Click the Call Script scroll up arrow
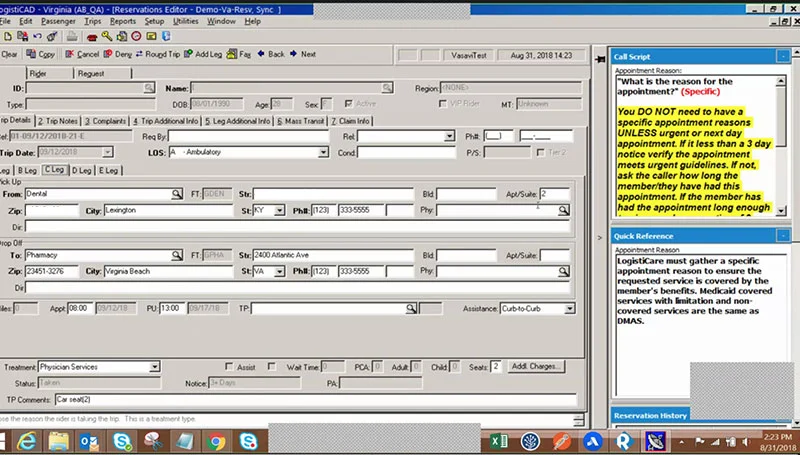The width and height of the screenshot is (800, 455). (781, 81)
